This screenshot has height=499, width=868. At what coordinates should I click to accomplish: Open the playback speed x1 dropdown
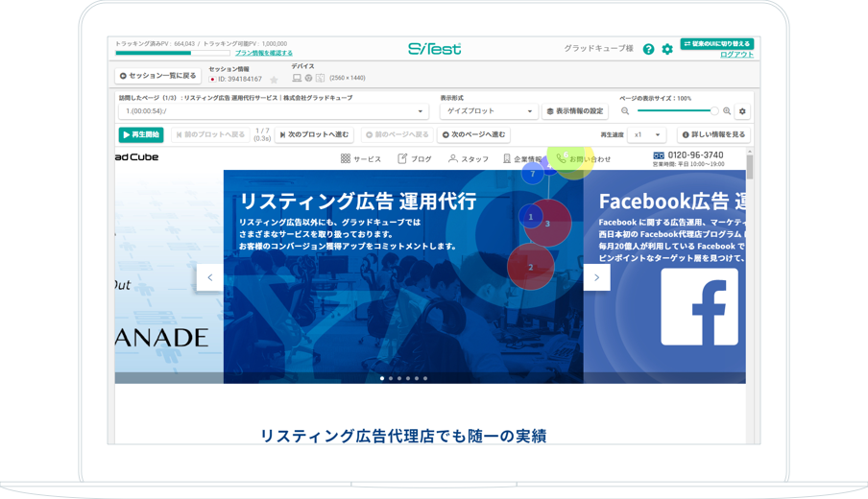pos(646,135)
